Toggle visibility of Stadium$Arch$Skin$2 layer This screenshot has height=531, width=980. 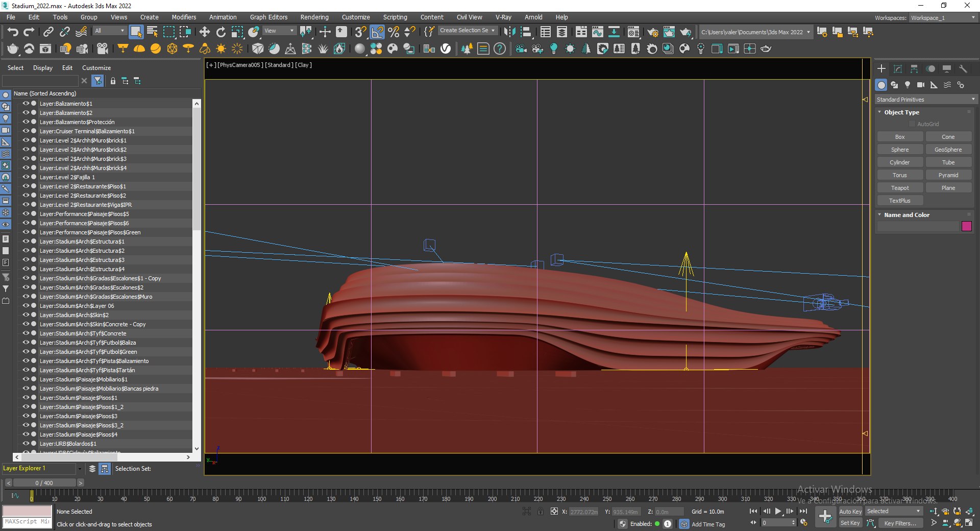coord(26,315)
